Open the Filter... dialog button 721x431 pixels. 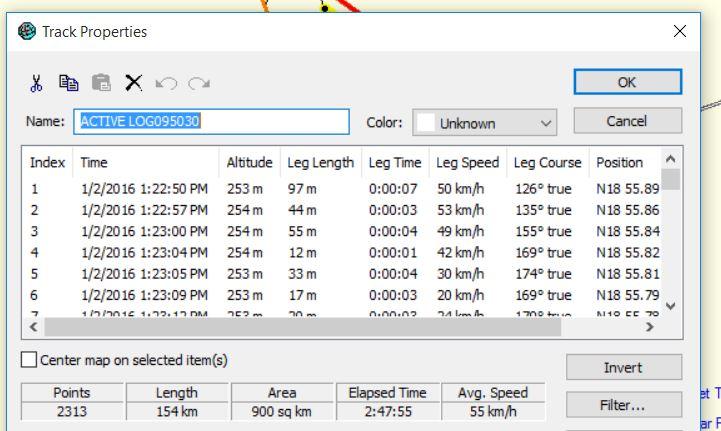[623, 405]
